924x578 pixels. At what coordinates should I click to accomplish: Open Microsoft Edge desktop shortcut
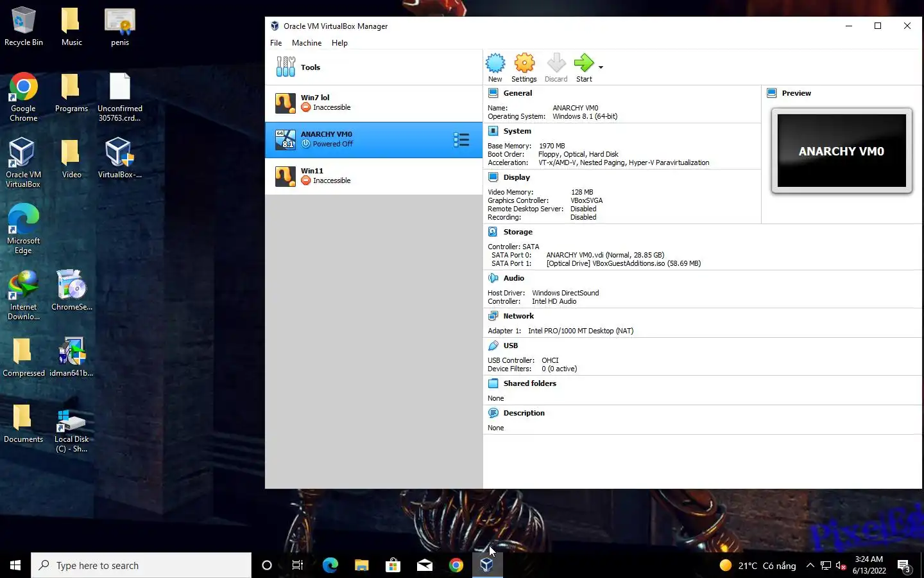pos(23,229)
